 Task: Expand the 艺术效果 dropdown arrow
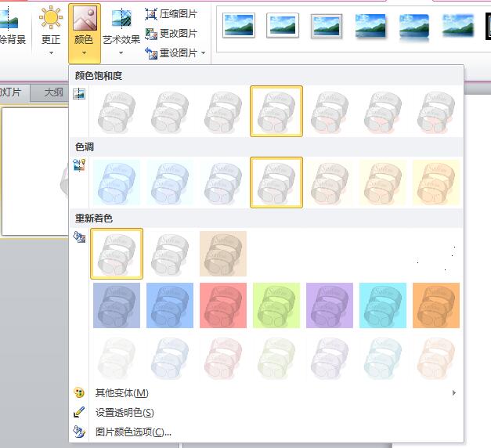click(x=121, y=53)
